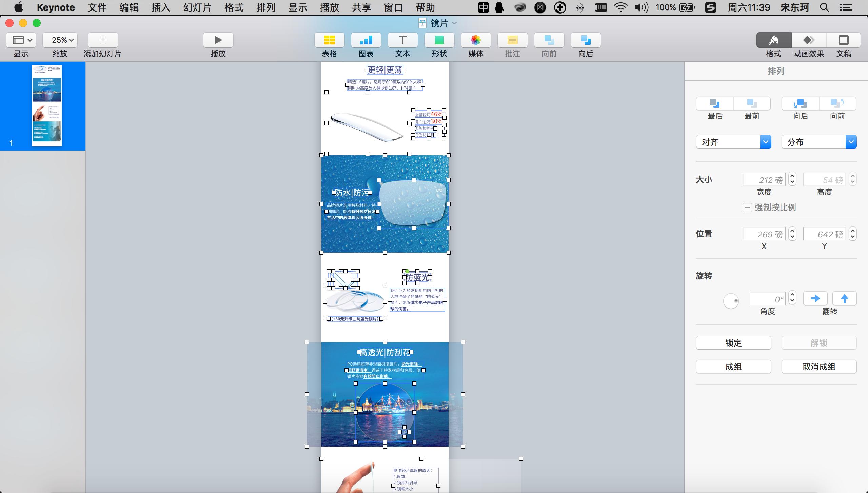This screenshot has height=493, width=868.
Task: Send object to back with 最后 icon
Action: click(715, 103)
